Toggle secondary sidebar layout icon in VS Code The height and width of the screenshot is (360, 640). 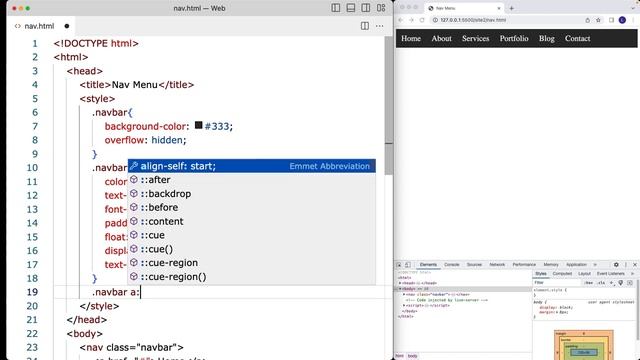[x=366, y=8]
